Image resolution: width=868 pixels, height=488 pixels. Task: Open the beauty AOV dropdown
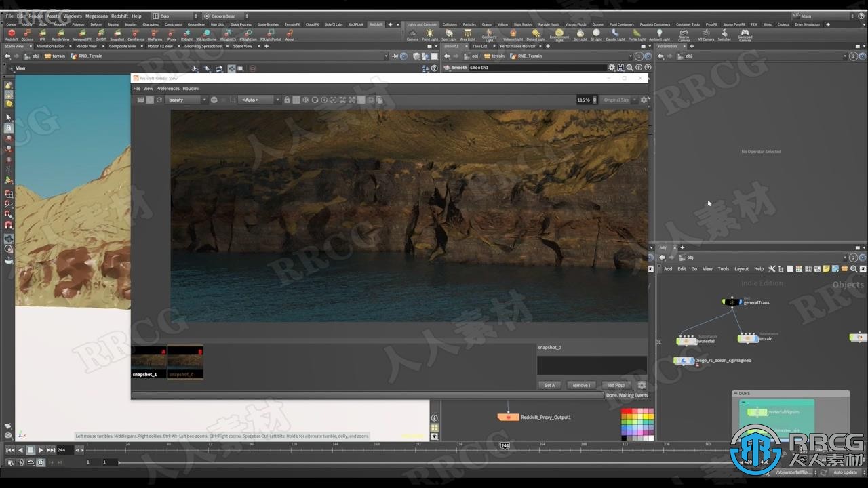coord(186,100)
